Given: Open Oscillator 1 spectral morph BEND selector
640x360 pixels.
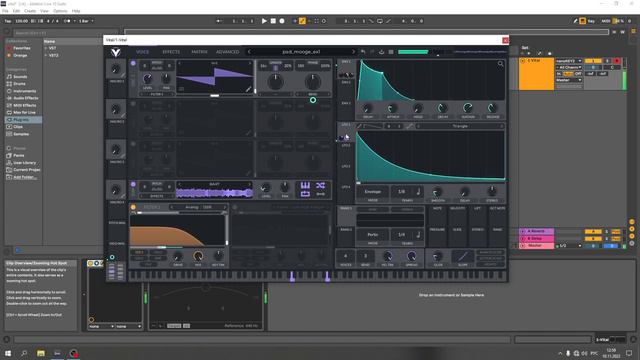Looking at the screenshot, I should click(313, 94).
